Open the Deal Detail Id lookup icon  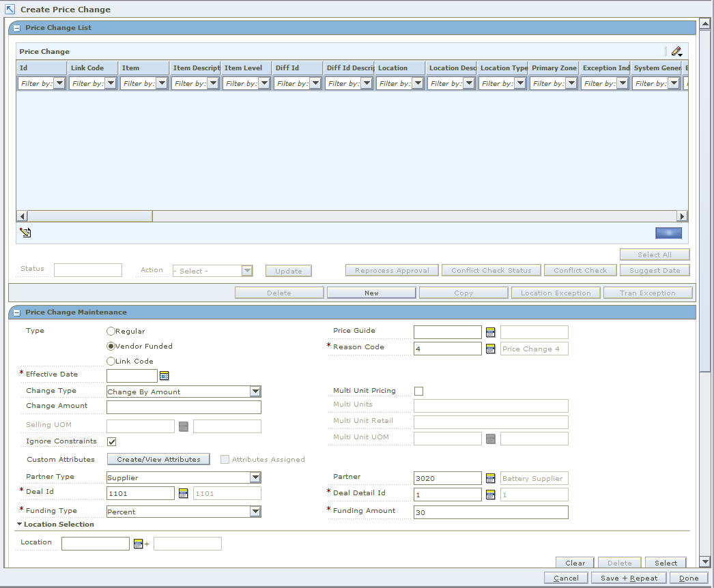coord(490,495)
